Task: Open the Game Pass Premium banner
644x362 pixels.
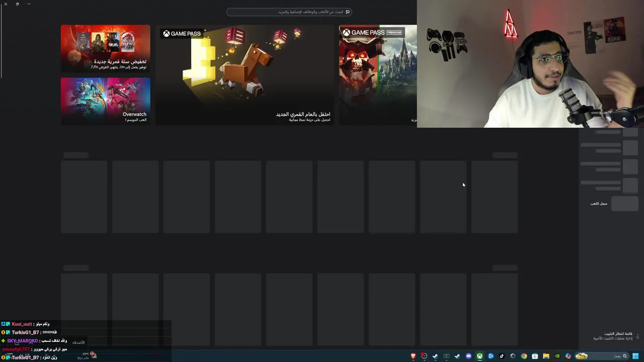Action: [378, 75]
